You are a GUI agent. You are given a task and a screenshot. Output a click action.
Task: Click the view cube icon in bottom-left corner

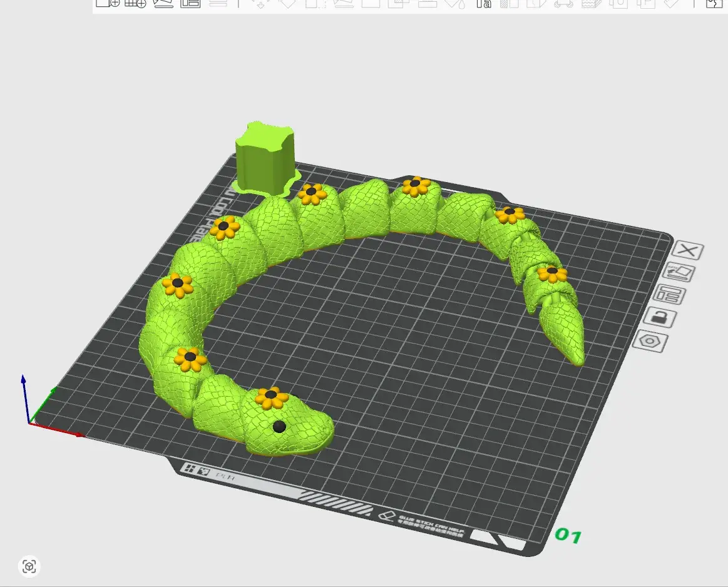coord(29,566)
